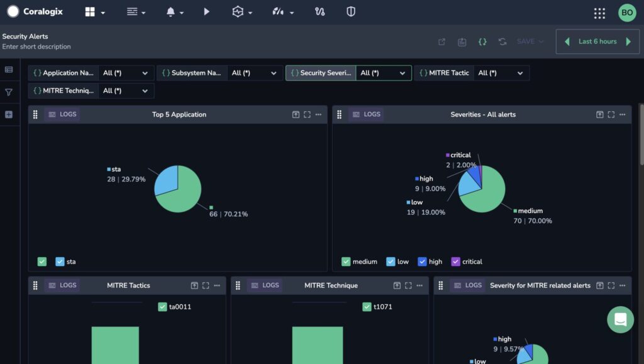
Task: Click the filter funnel sidebar icon
Action: tap(9, 92)
